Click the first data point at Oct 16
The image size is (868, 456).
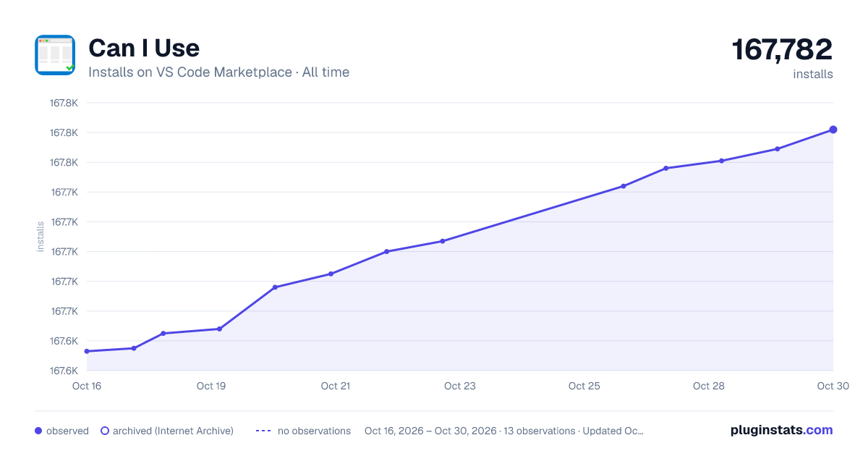(87, 351)
